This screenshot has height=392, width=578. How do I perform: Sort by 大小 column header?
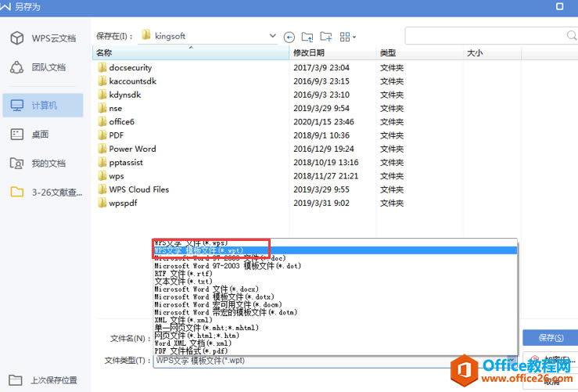click(x=492, y=52)
